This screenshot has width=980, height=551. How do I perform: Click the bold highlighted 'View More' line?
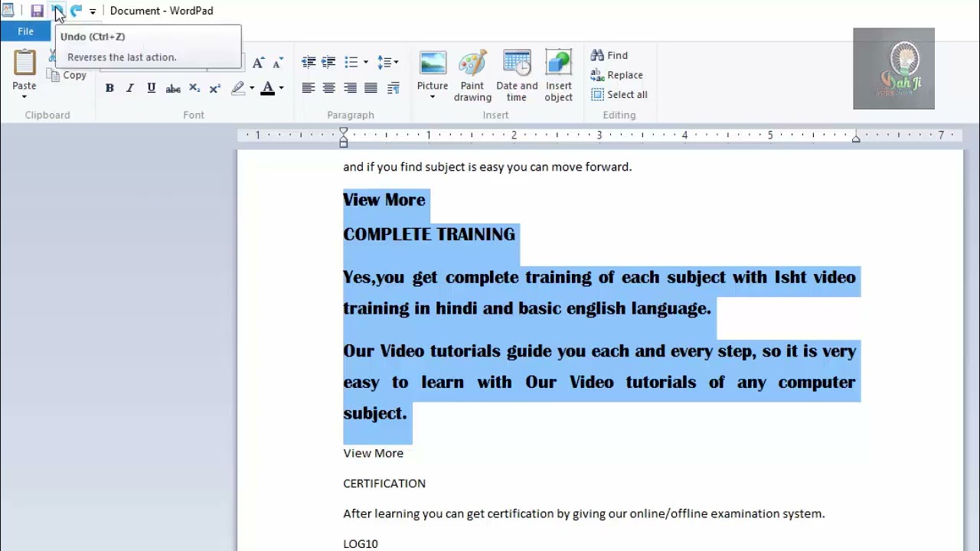[384, 200]
